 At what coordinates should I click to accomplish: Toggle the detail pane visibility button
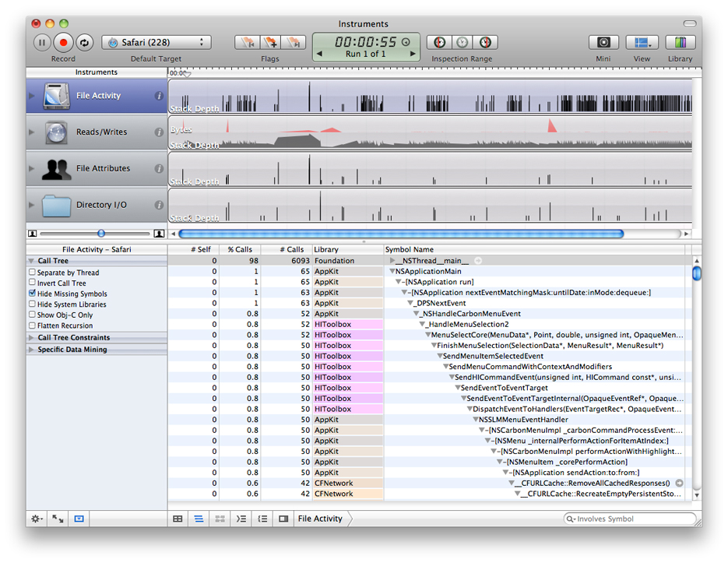(79, 519)
